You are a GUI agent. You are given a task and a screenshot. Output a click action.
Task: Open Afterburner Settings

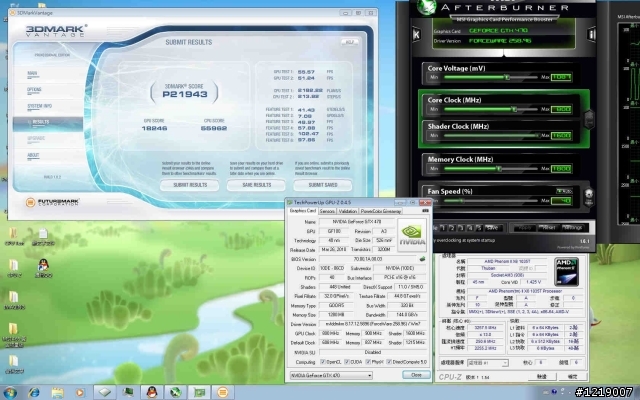pyautogui.click(x=573, y=228)
